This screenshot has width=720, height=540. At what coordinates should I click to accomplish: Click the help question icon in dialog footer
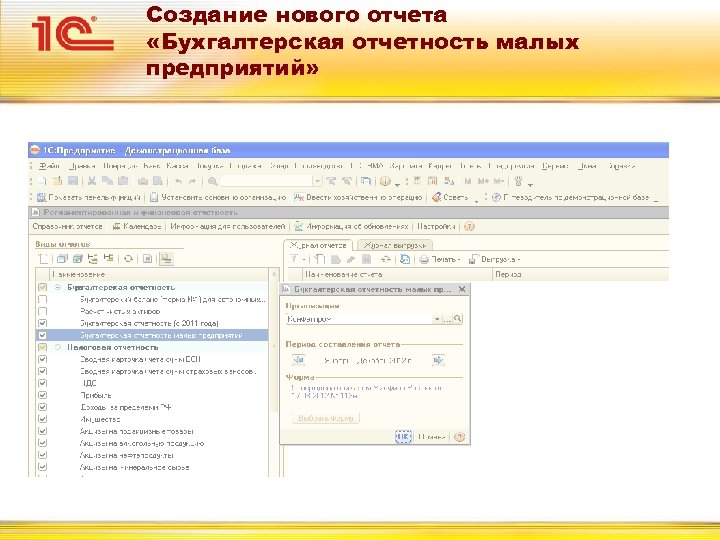point(459,437)
